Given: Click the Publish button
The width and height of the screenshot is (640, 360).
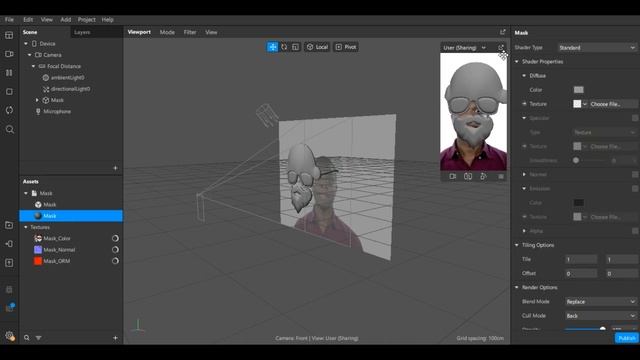Looking at the screenshot, I should 627,338.
